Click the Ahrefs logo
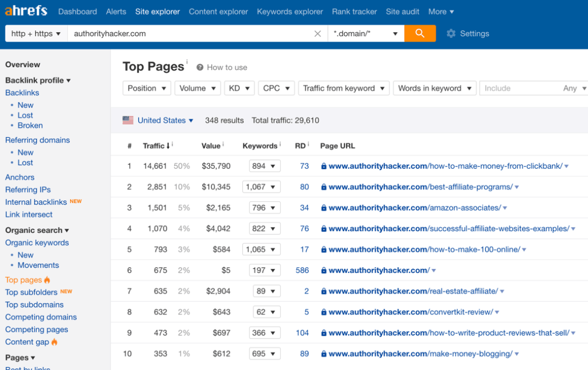 [26, 11]
